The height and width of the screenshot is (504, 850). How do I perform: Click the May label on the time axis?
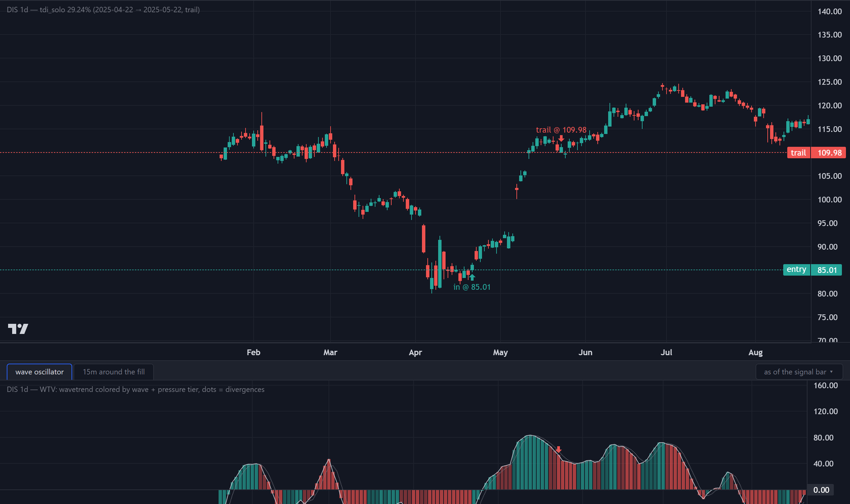500,352
